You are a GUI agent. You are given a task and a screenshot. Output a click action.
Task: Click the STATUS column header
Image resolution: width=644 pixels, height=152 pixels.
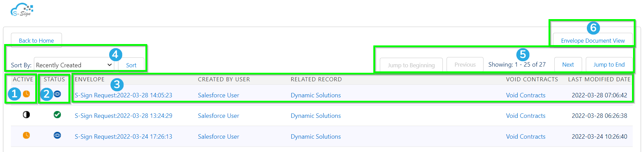click(54, 79)
